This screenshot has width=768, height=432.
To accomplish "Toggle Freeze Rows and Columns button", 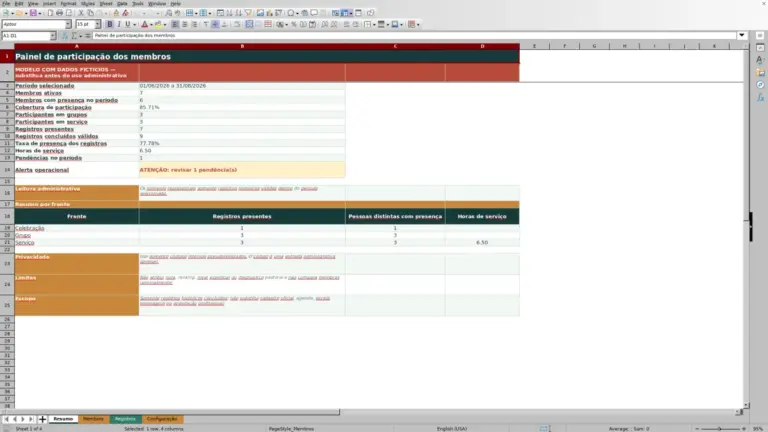I will point(346,13).
